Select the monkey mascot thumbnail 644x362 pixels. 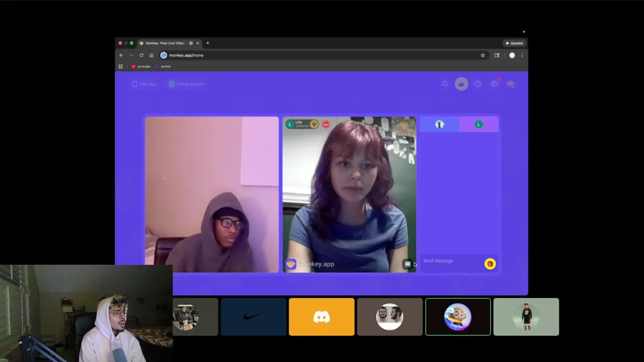click(458, 317)
